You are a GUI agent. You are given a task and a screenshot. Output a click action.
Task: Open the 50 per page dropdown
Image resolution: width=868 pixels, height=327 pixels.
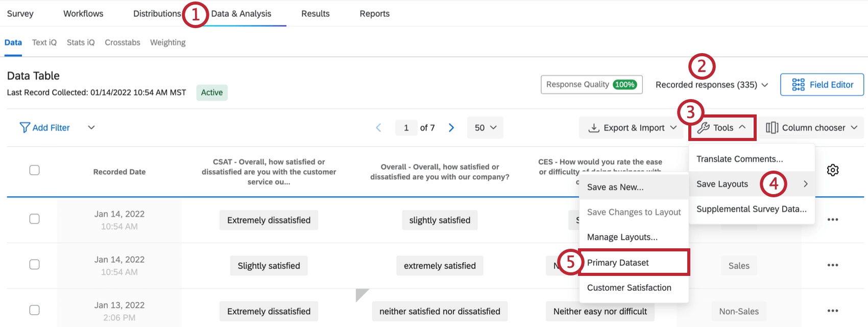485,128
